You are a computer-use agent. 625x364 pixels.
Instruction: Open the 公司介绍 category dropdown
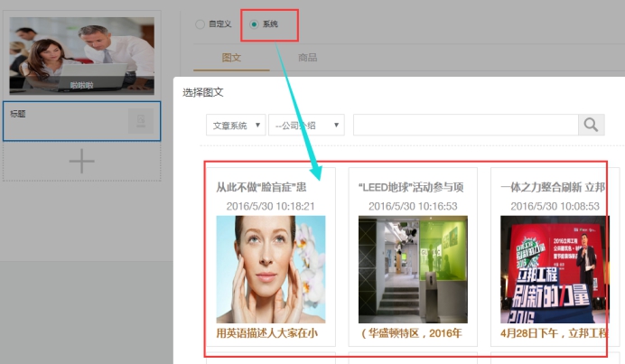(306, 126)
